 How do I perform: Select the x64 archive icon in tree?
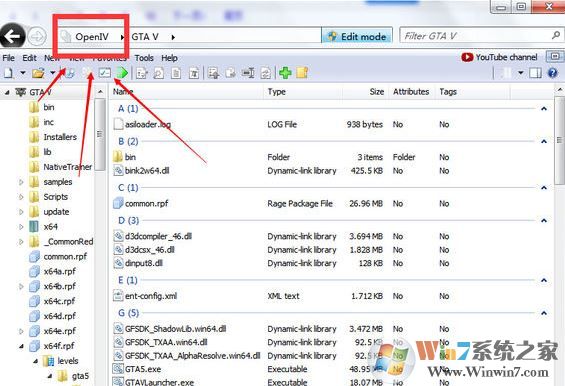[x=34, y=227]
